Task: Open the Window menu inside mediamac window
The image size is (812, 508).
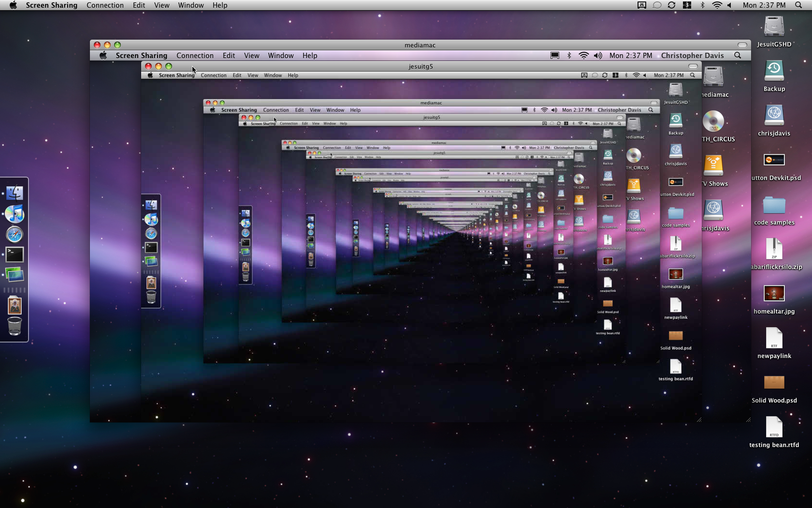Action: [x=281, y=56]
